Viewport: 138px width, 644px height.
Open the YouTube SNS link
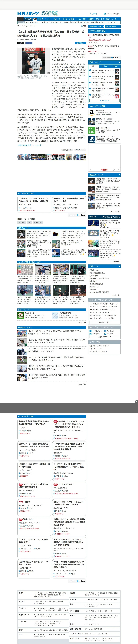[109, 334]
